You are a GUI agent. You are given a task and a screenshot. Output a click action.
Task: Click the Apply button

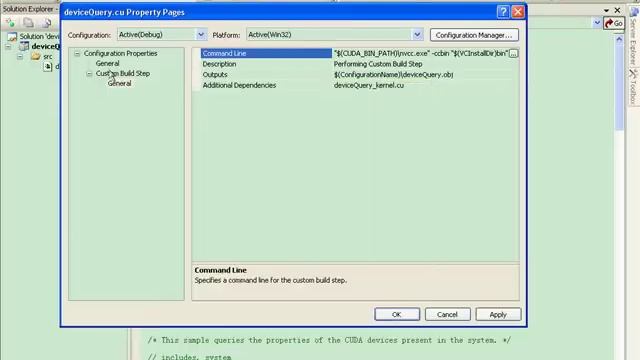coord(498,314)
